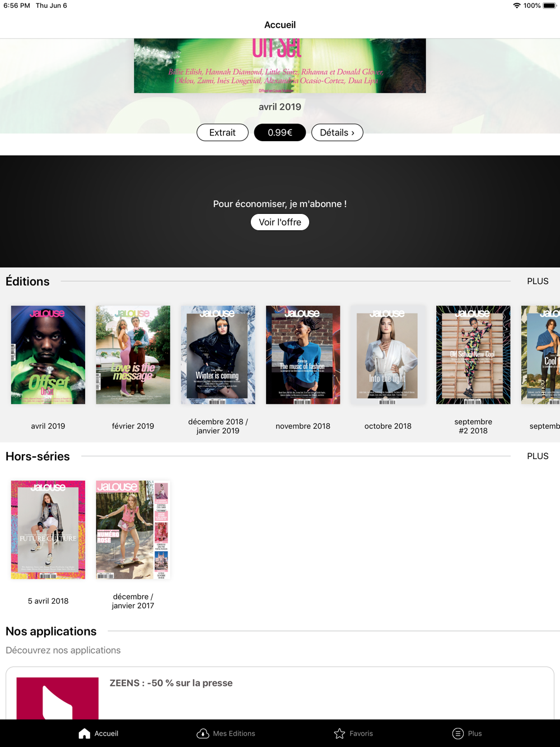The height and width of the screenshot is (747, 560).
Task: Tap 'ZEENS : -50 % sur la presse'
Action: point(171,683)
